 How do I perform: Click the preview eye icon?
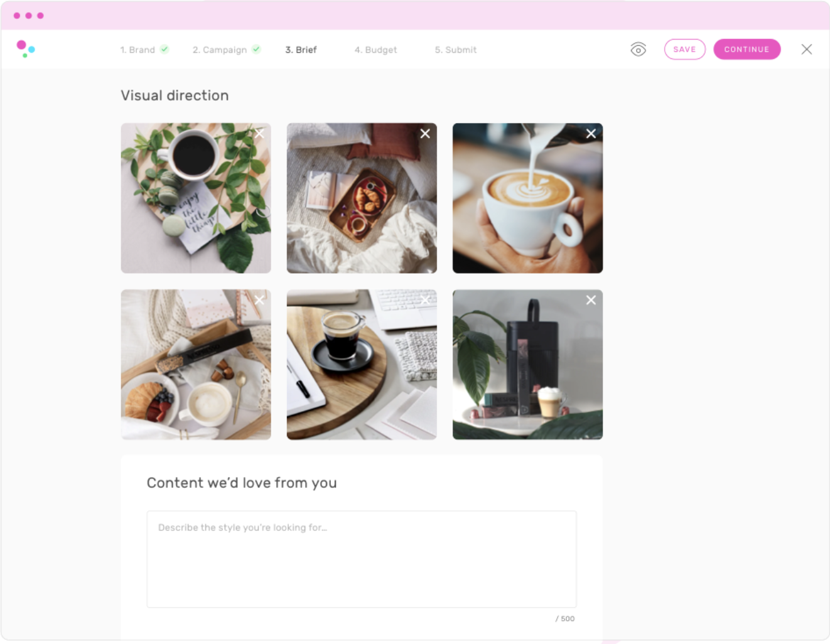click(638, 50)
